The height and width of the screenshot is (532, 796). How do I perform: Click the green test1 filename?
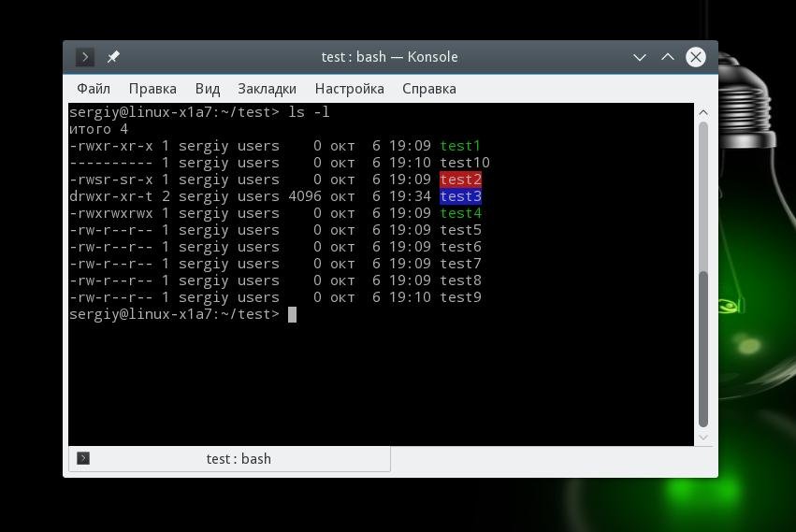pyautogui.click(x=460, y=146)
